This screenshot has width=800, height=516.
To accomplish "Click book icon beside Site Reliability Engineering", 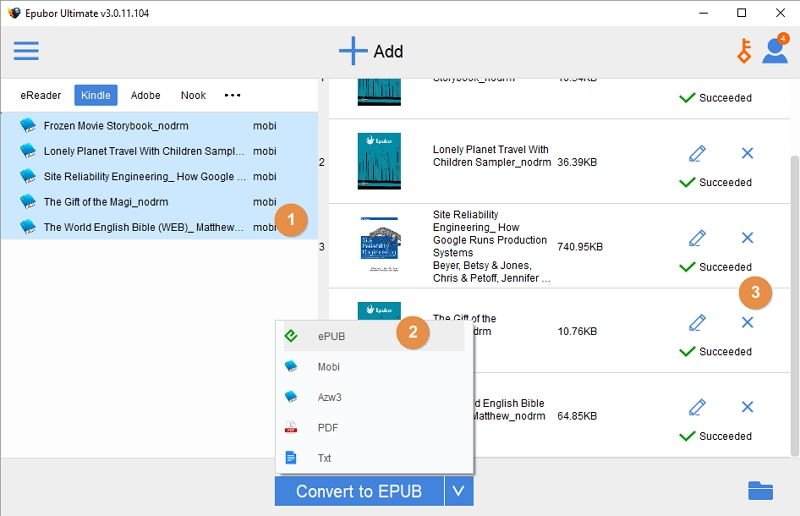I will pyautogui.click(x=28, y=176).
